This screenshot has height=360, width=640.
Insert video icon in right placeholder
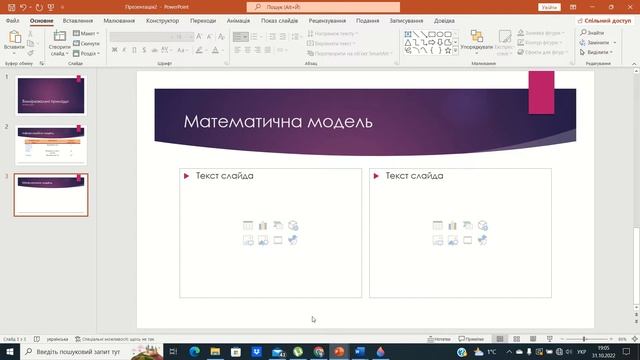point(468,240)
